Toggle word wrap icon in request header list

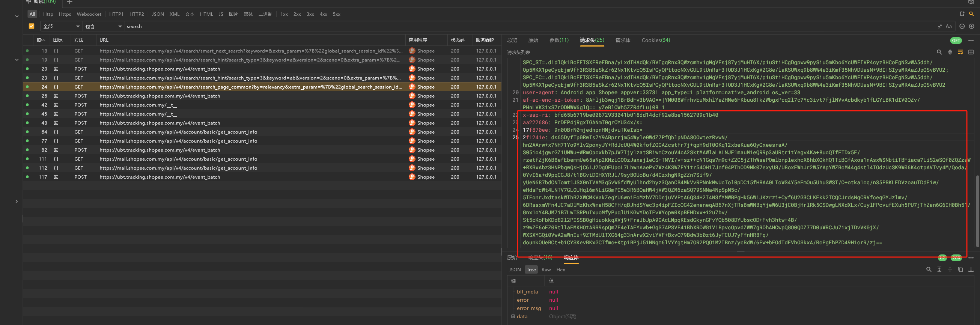[x=960, y=52]
